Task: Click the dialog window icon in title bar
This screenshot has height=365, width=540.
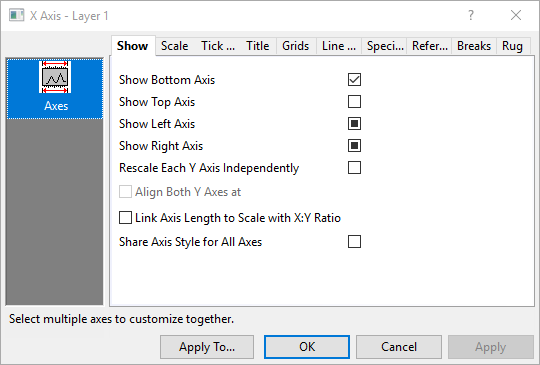Action: (x=17, y=15)
